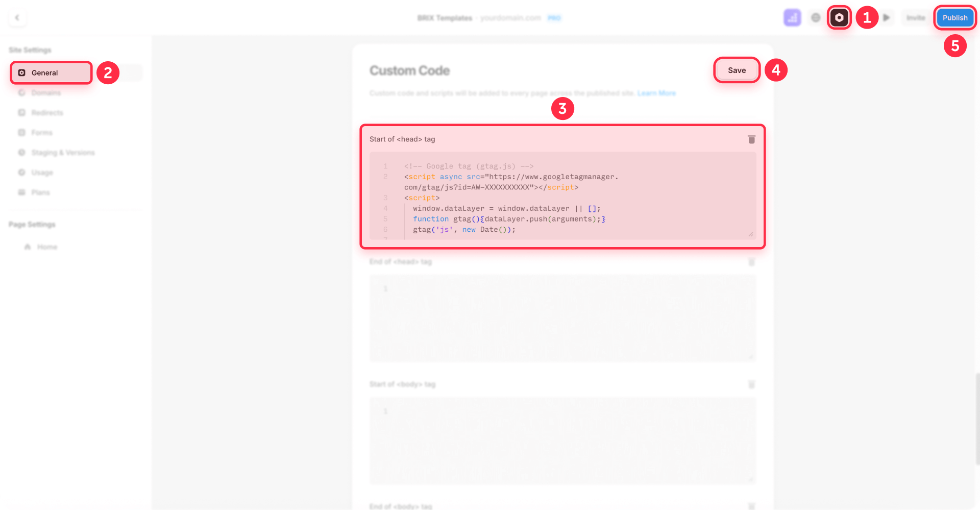Screen dimensions: 980x510
Task: Click the Plans sidebar icon
Action: tap(21, 192)
